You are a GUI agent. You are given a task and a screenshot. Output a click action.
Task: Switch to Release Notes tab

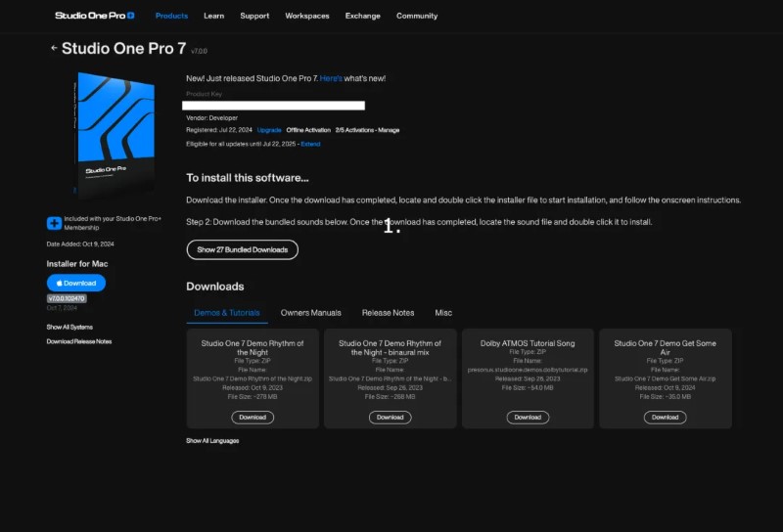point(388,313)
